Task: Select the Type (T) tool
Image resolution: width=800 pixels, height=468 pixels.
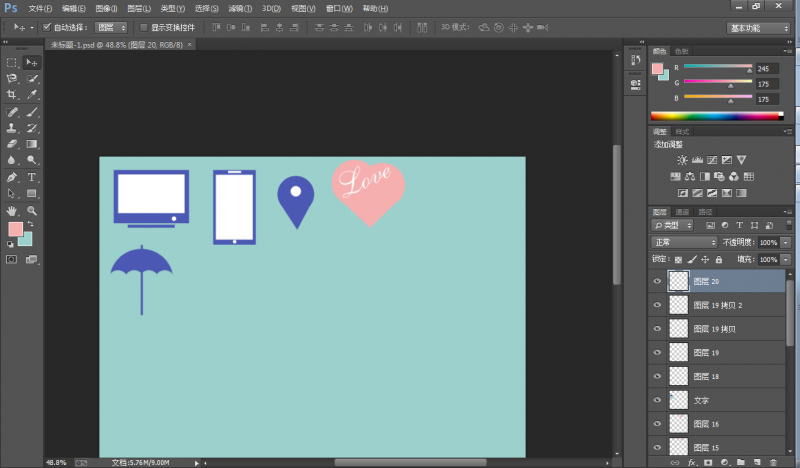Action: coord(32,177)
